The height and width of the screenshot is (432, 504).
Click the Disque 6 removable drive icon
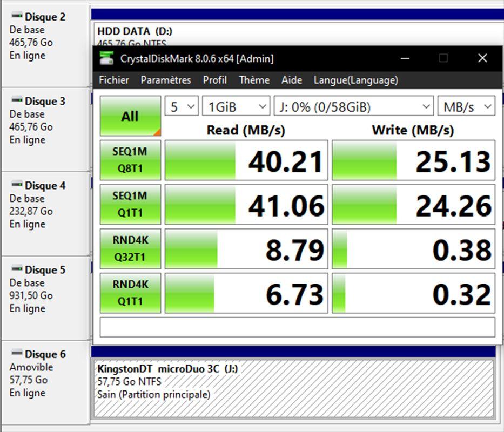17,354
